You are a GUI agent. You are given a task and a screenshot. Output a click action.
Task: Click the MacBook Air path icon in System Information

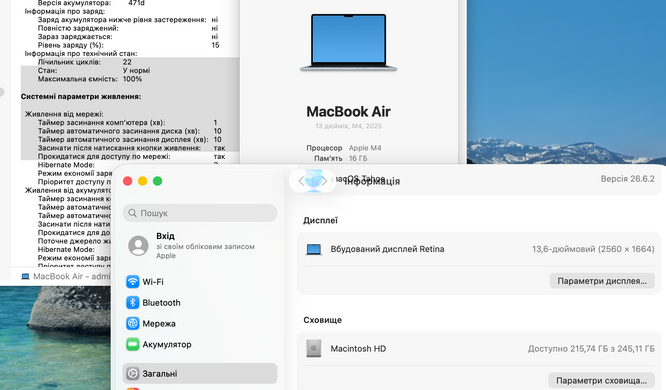click(25, 277)
